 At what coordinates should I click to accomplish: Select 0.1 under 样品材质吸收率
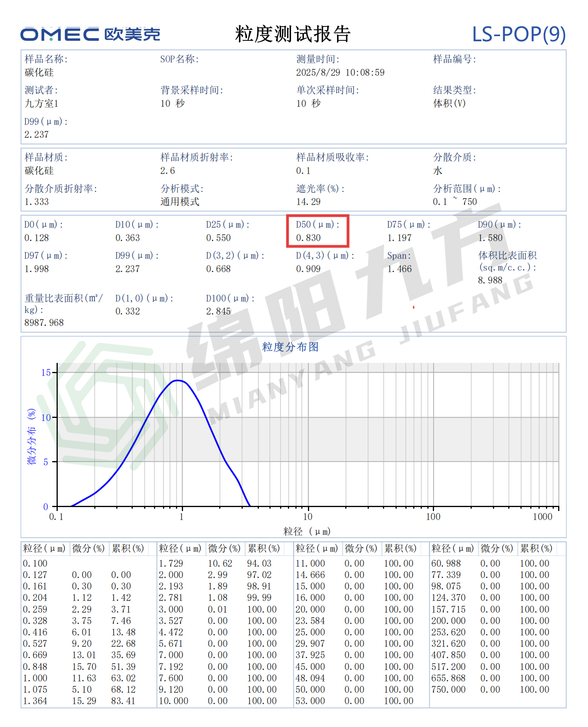click(303, 170)
